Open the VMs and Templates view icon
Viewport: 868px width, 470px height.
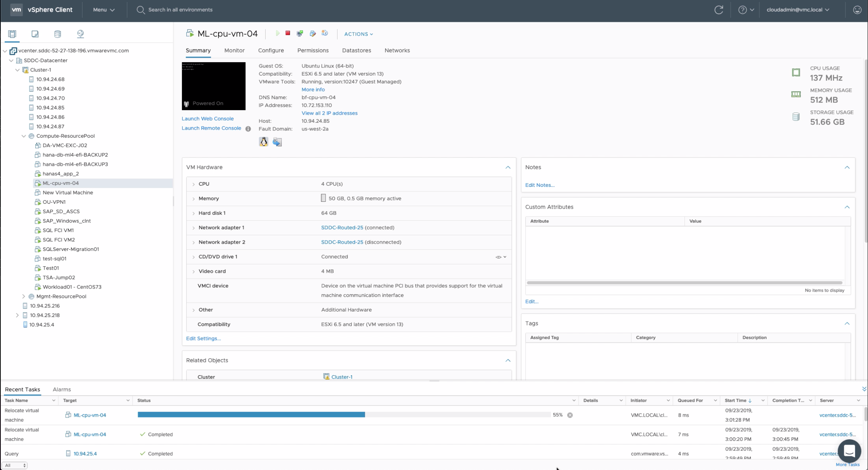(35, 34)
